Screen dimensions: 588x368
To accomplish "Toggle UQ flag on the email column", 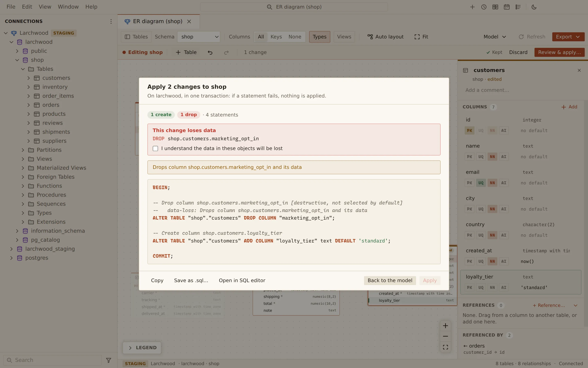I will click(x=481, y=183).
